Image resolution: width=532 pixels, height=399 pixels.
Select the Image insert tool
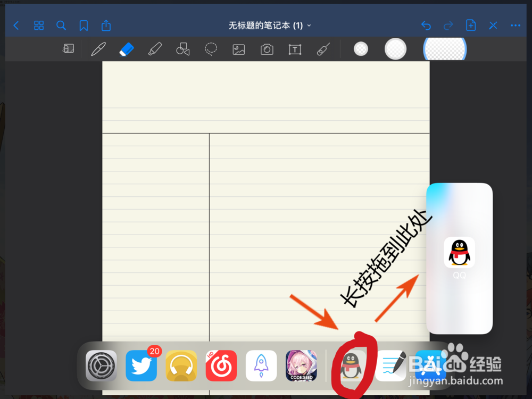239,49
